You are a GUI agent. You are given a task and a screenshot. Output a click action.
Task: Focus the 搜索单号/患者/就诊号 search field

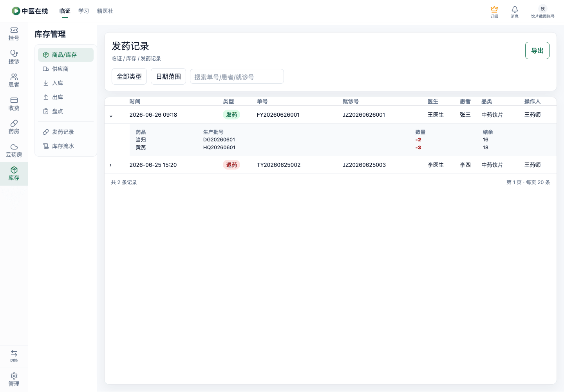pyautogui.click(x=237, y=76)
